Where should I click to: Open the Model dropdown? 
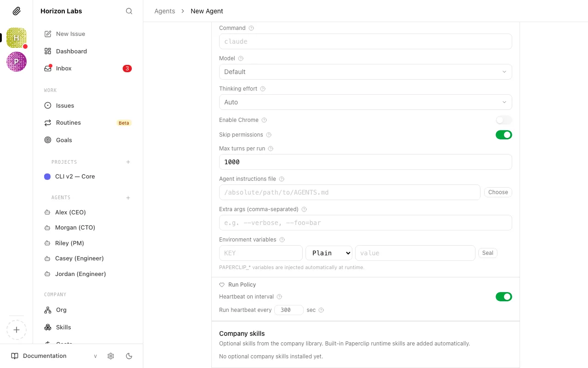366,72
